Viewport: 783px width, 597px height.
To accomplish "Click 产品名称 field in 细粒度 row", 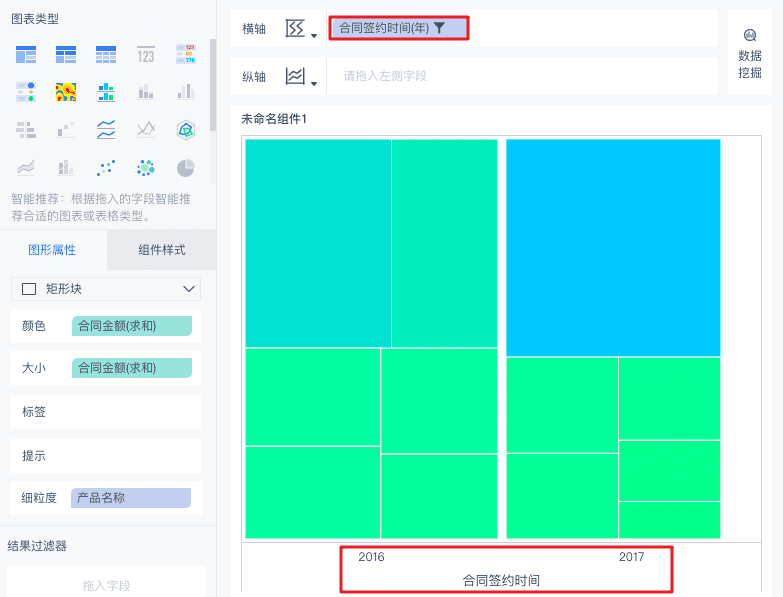I will pos(131,498).
